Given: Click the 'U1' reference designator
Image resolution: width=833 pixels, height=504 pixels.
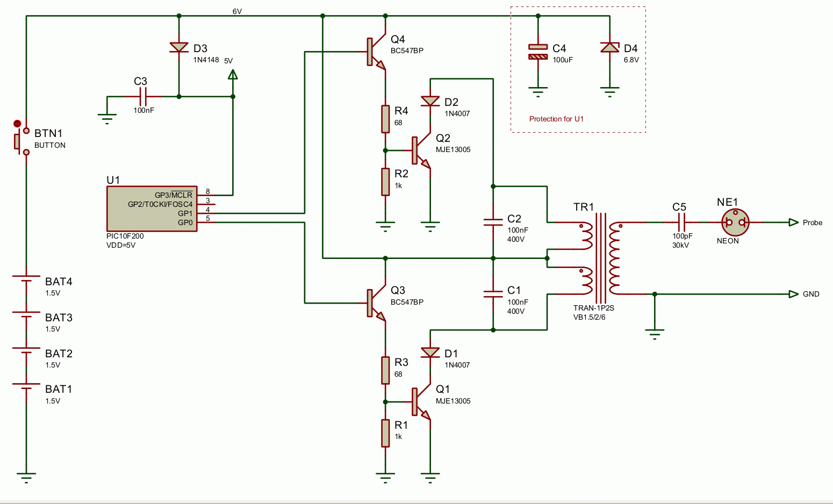Looking at the screenshot, I should coord(113,180).
